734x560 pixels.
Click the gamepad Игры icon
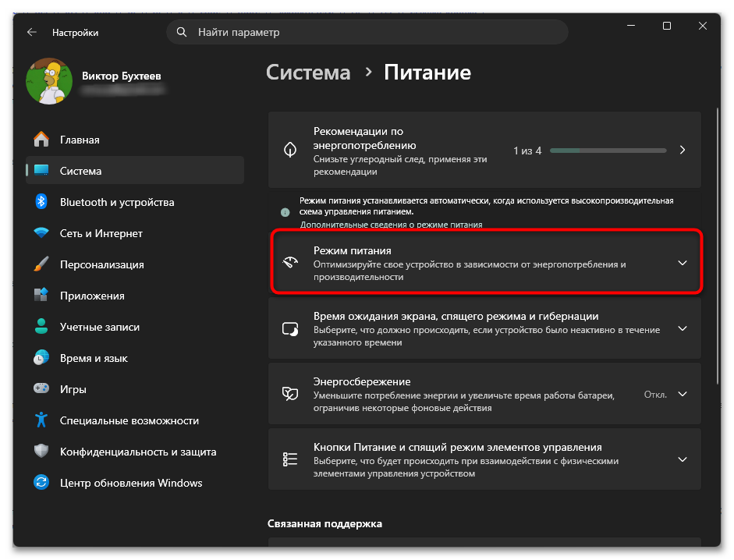click(x=41, y=388)
